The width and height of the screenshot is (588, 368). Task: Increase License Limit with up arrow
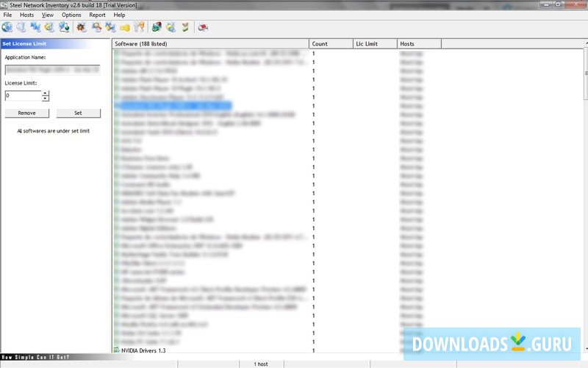point(46,93)
